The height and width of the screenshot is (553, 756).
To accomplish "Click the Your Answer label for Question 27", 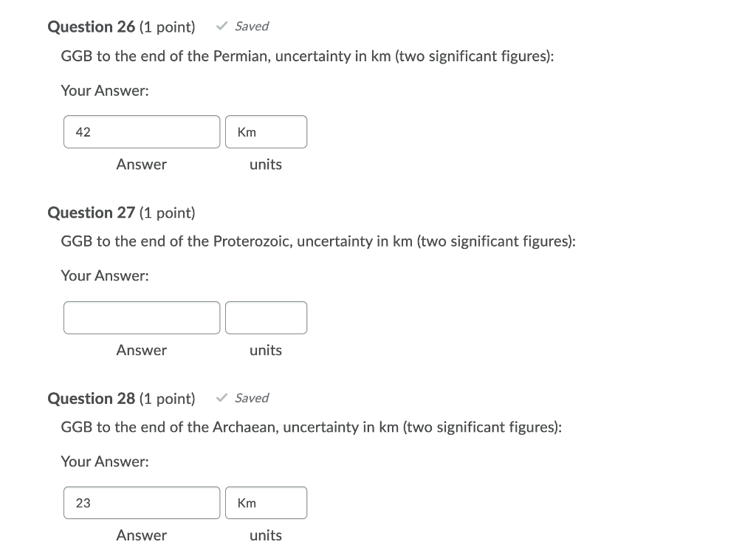I will pos(105,276).
